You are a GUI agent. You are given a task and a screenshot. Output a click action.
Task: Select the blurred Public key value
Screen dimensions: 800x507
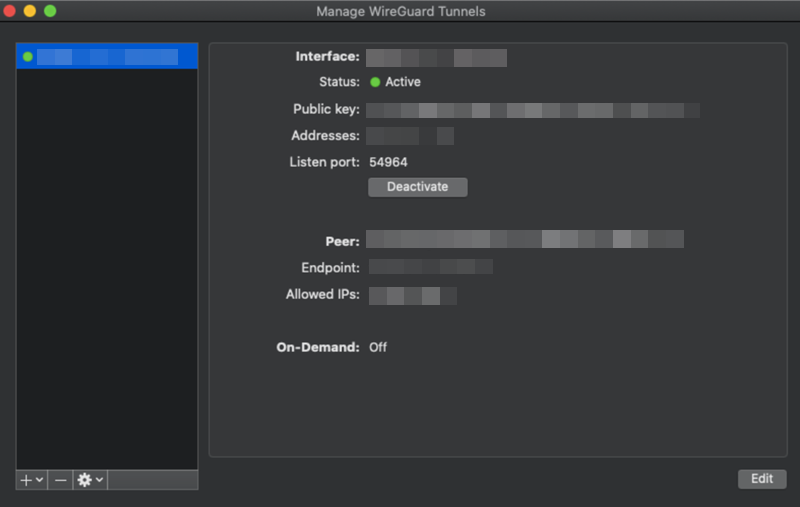tap(532, 109)
